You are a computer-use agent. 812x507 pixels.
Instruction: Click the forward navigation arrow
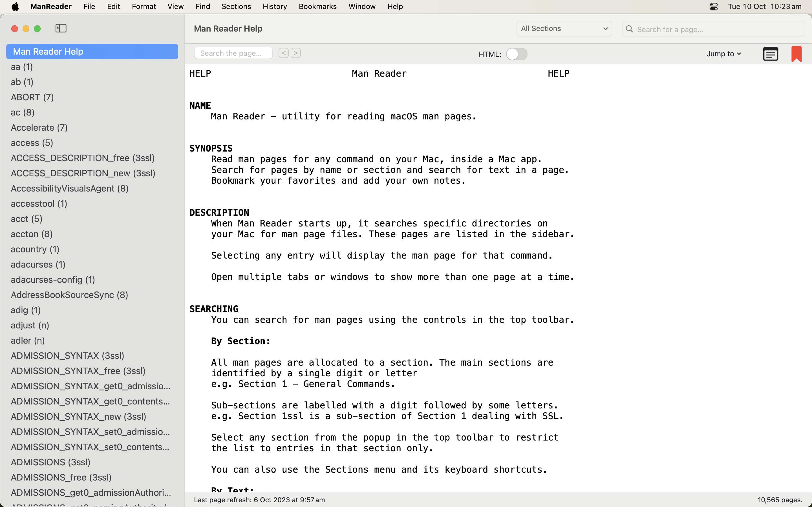coord(295,53)
